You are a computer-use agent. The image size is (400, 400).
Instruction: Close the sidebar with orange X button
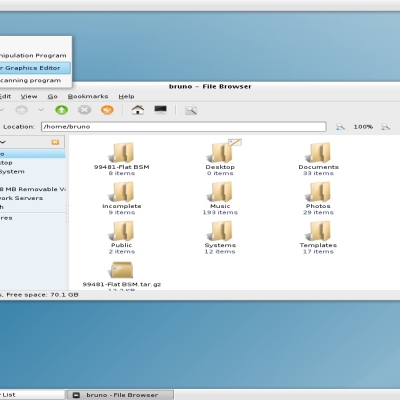(55, 142)
